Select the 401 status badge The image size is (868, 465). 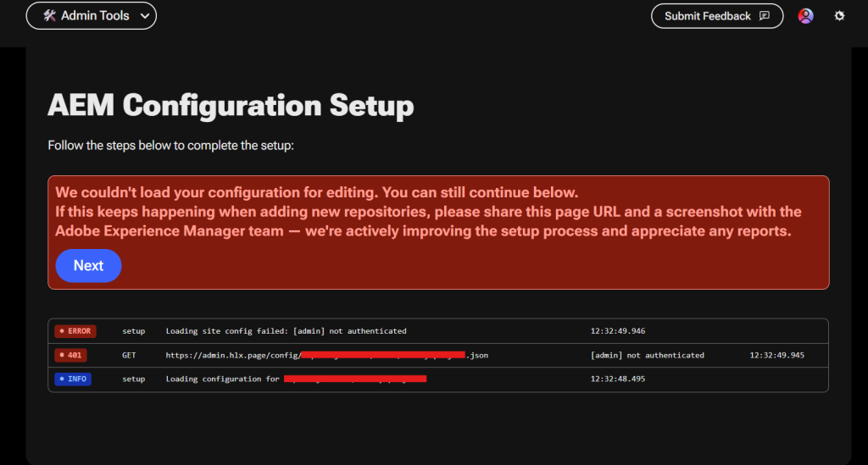[70, 355]
